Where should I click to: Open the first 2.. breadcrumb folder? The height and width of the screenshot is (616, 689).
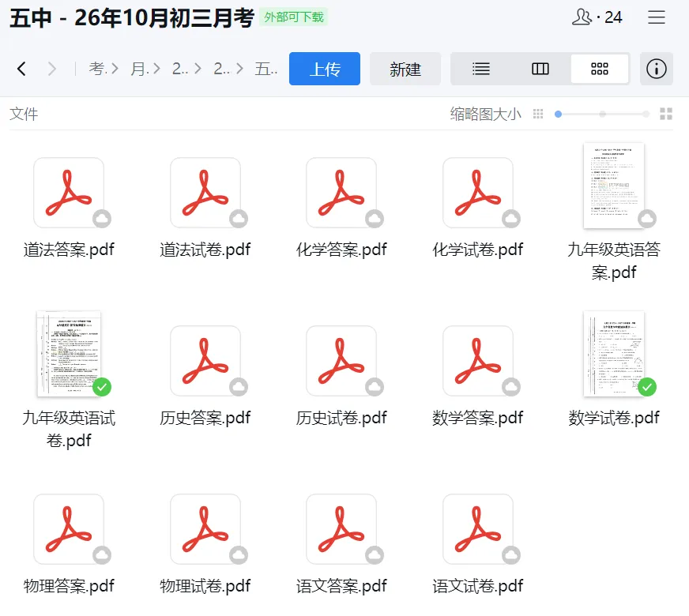[181, 69]
